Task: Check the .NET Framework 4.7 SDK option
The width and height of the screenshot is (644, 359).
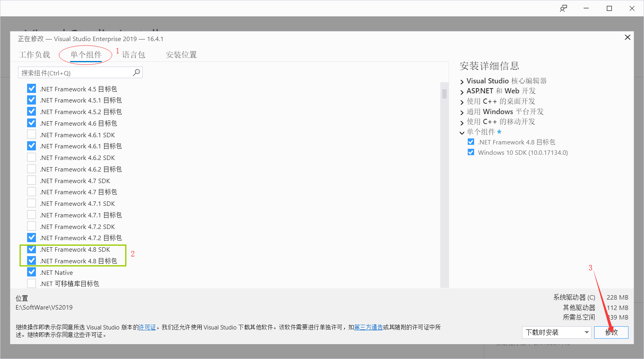Action: [32, 180]
